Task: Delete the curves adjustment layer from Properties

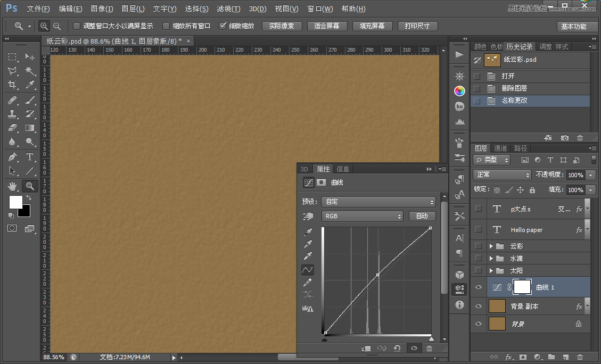Action: tap(429, 348)
